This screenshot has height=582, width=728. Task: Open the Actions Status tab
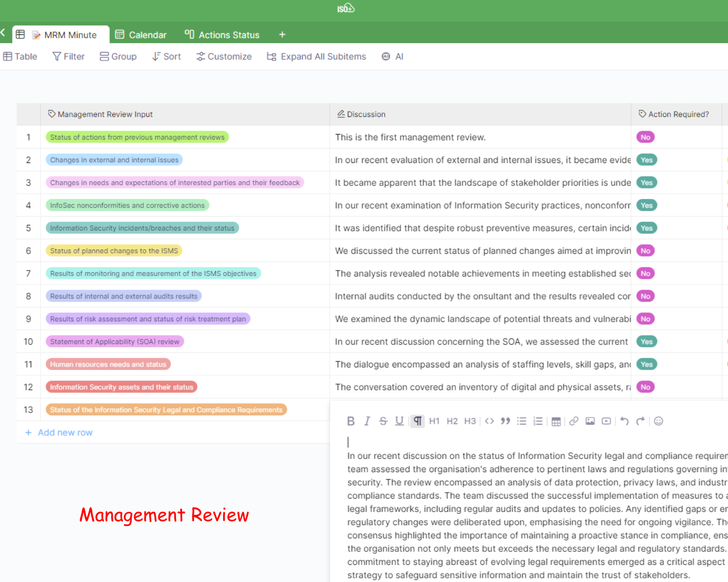[222, 35]
